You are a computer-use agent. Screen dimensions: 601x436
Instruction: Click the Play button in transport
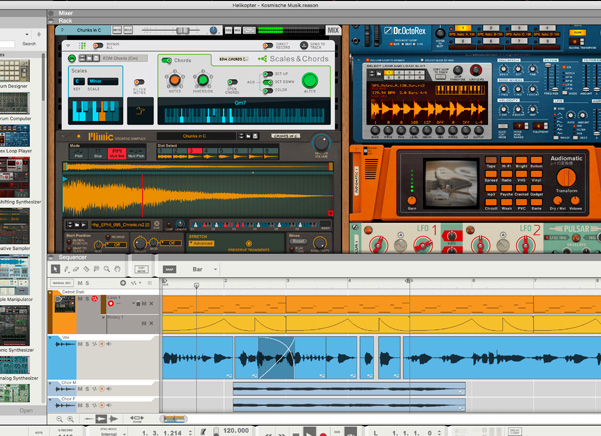[x=309, y=432]
